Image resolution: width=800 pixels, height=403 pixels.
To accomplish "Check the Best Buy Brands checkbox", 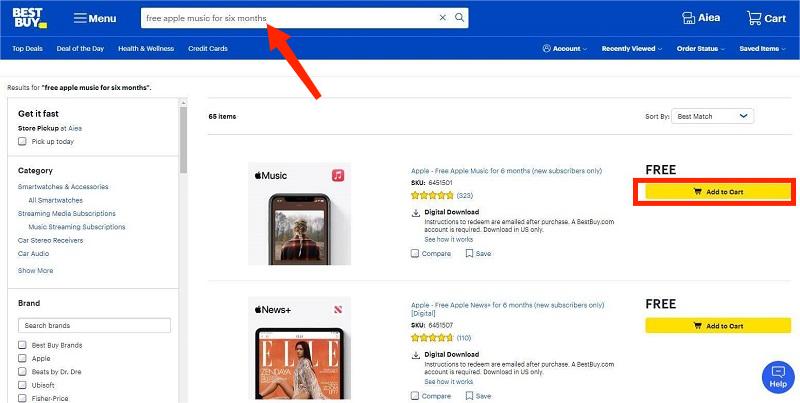I will pos(22,345).
